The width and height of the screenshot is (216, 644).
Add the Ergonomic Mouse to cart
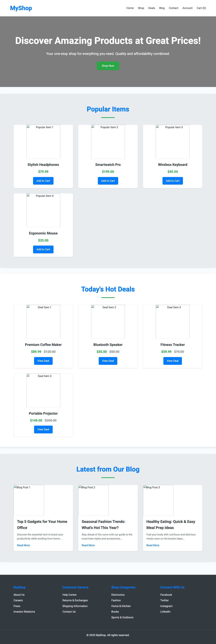43,249
